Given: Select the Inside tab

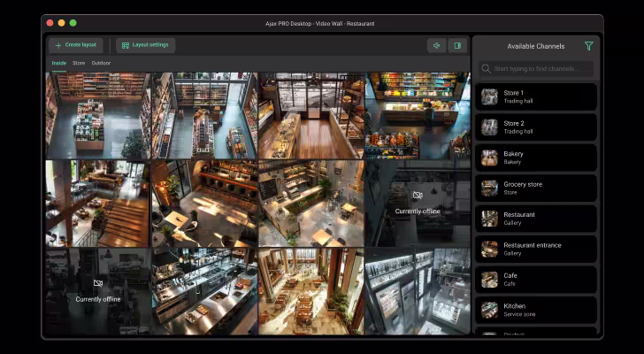Looking at the screenshot, I should pyautogui.click(x=58, y=63).
